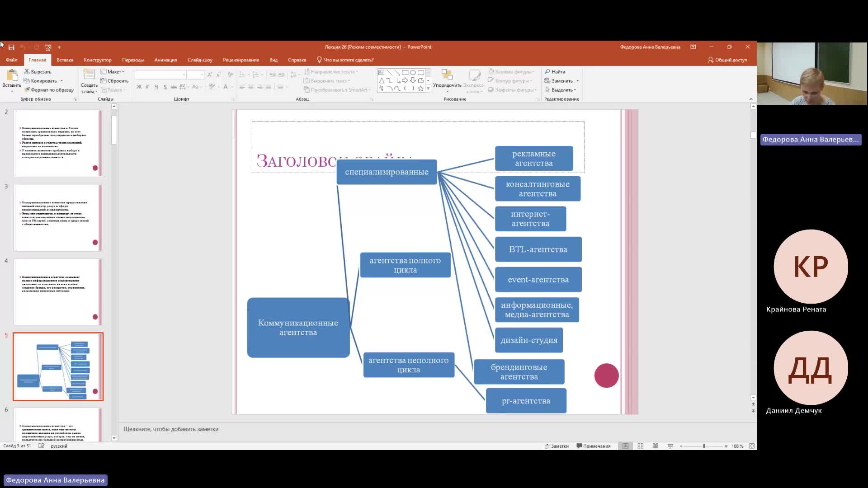The width and height of the screenshot is (868, 488).
Task: Switch to Normal view in status bar
Action: tap(625, 446)
